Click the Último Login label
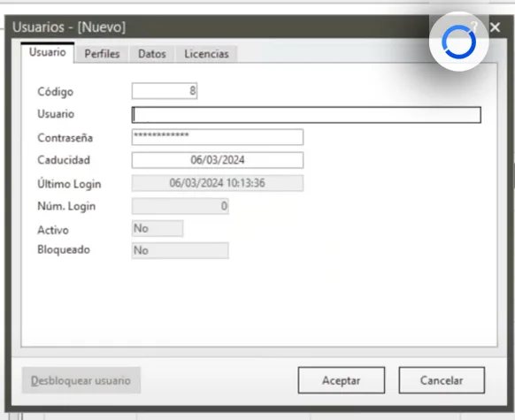 [x=69, y=184]
